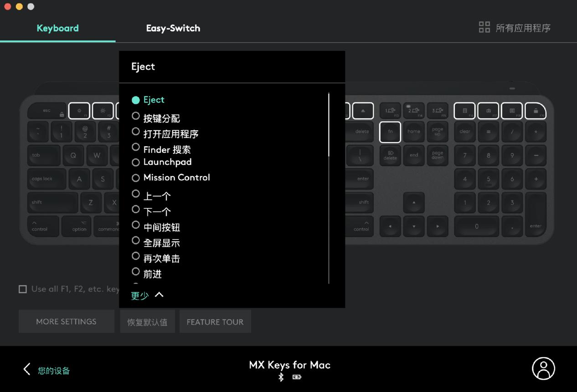Click the caps lock key

[47, 179]
